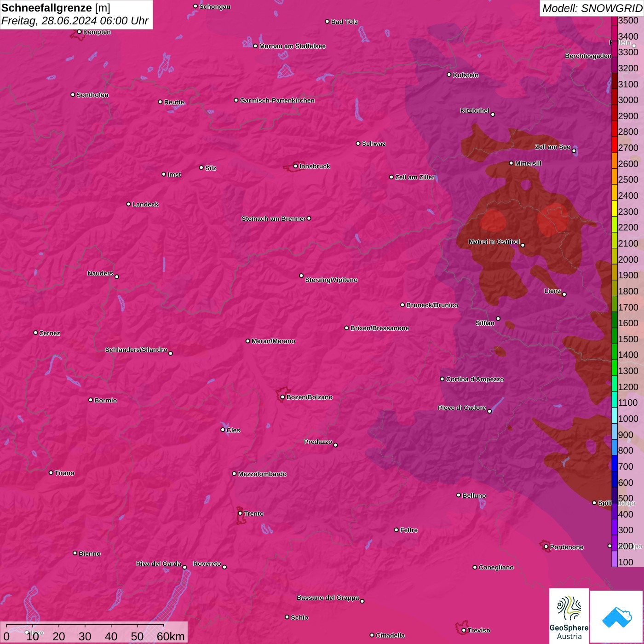Click the Meran/Merano marker
Viewport: 644px width, 644px height.
pos(248,341)
